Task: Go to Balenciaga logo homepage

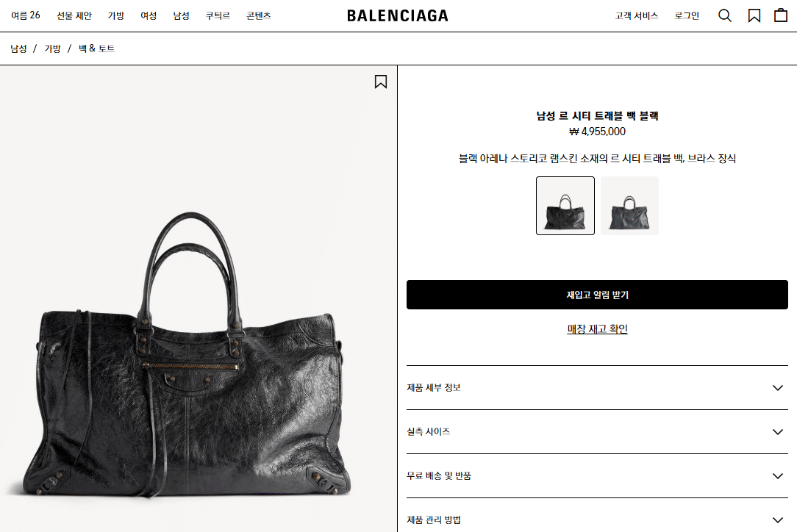Action: [398, 15]
